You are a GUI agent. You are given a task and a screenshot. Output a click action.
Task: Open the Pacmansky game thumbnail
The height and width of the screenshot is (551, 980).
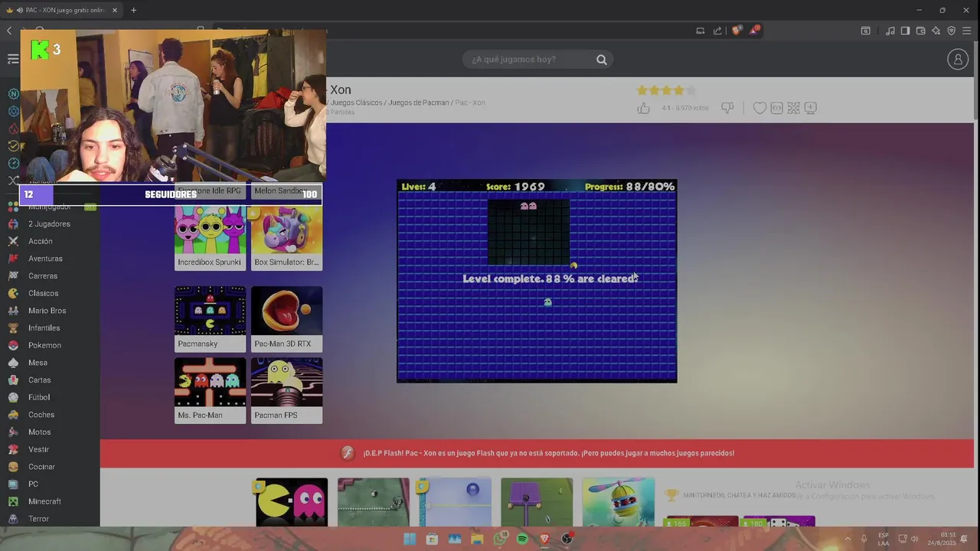[x=210, y=318]
